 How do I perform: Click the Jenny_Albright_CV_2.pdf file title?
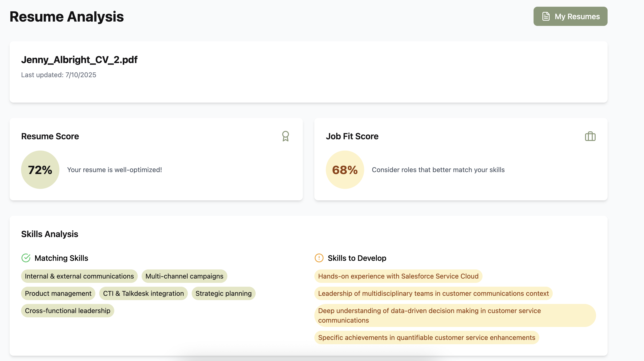pos(79,60)
